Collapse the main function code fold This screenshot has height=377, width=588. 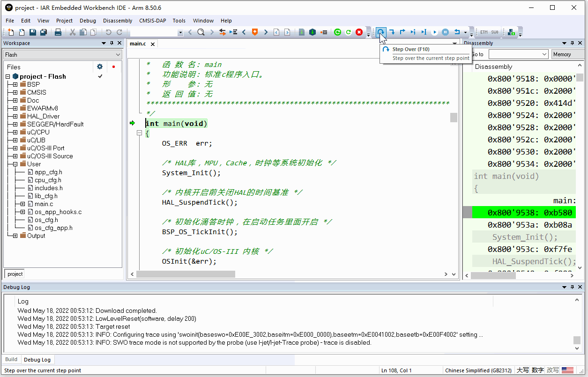139,133
